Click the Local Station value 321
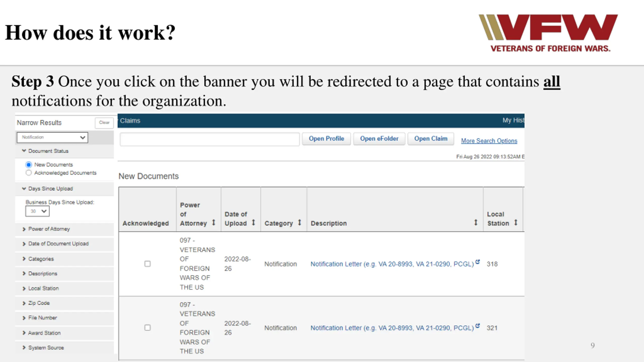 492,328
